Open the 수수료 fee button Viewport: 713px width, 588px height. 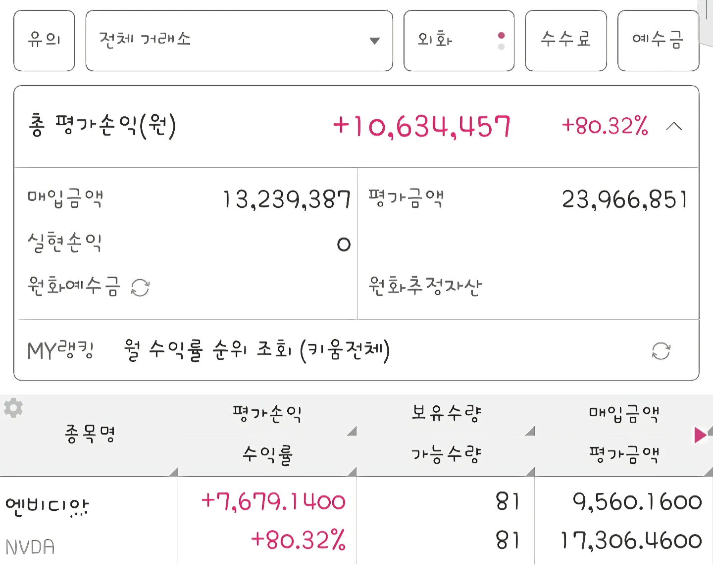pos(566,41)
